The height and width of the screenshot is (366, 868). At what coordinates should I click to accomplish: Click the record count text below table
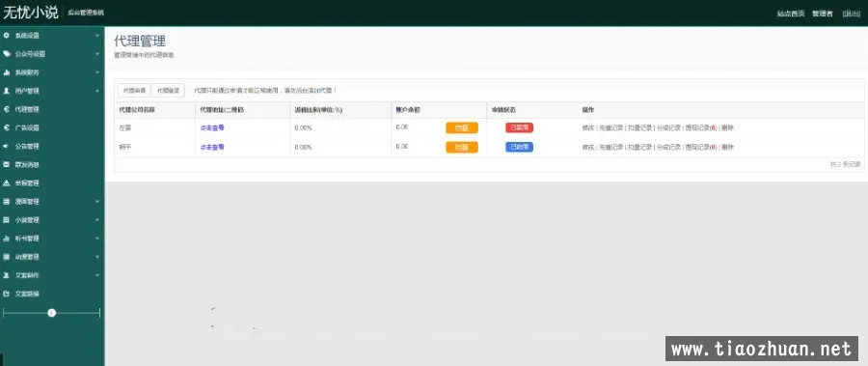pos(845,165)
